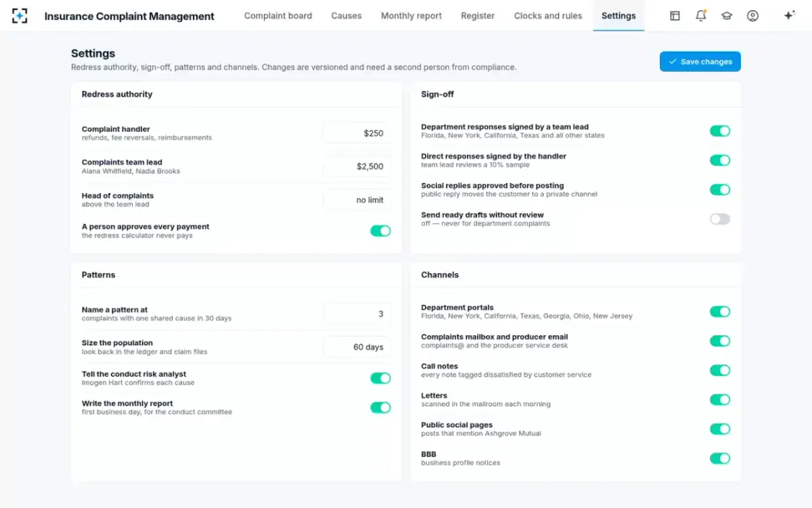Open the notifications bell
Image resolution: width=812 pixels, height=508 pixels.
[701, 16]
